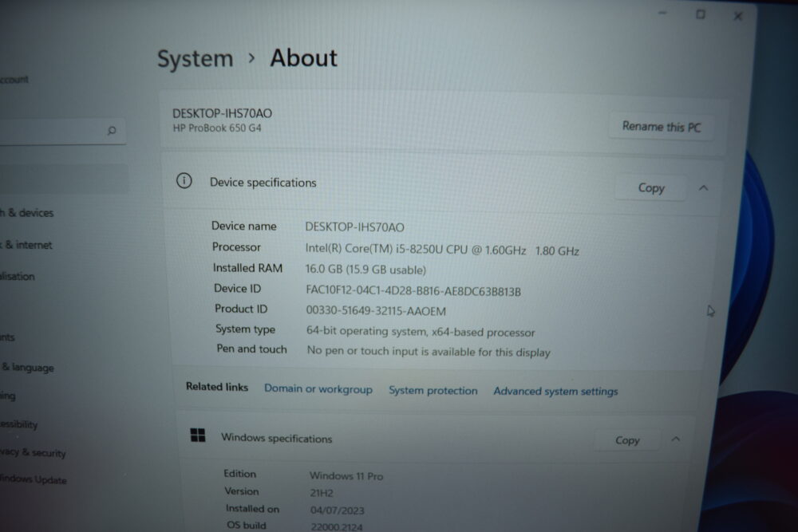The height and width of the screenshot is (532, 798).
Task: Go back to System in breadcrumb
Action: click(x=195, y=58)
